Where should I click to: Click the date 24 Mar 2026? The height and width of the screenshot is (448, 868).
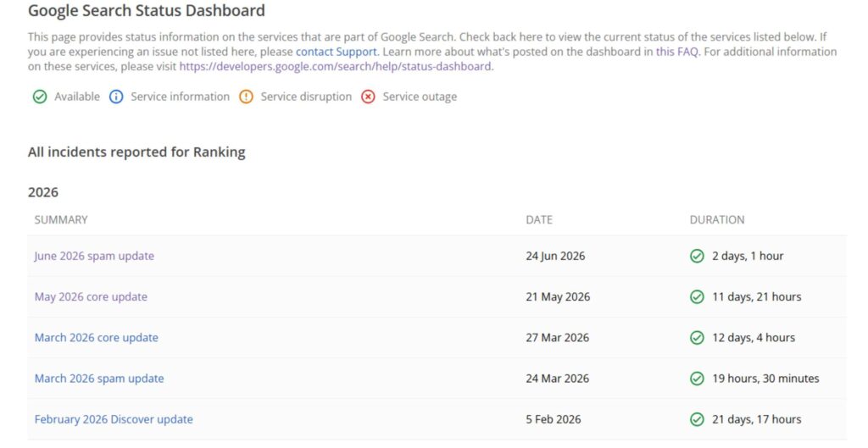(x=558, y=379)
